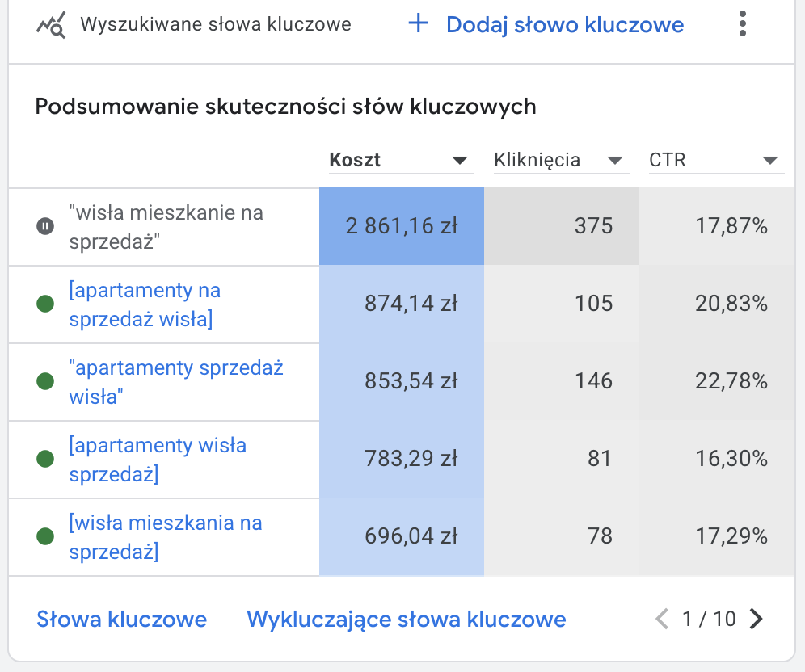Click the 2 861,16 zł cost cell
805x672 pixels.
[x=402, y=227]
